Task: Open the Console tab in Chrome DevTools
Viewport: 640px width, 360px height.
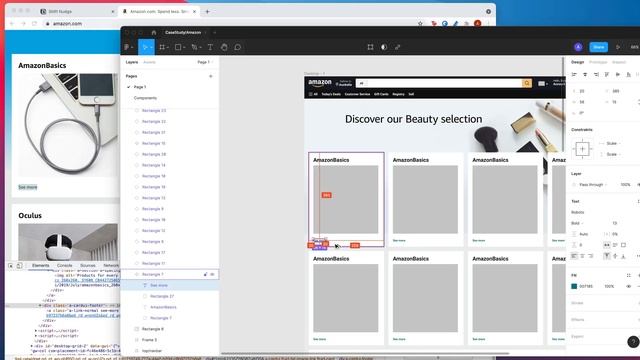Action: [x=64, y=266]
